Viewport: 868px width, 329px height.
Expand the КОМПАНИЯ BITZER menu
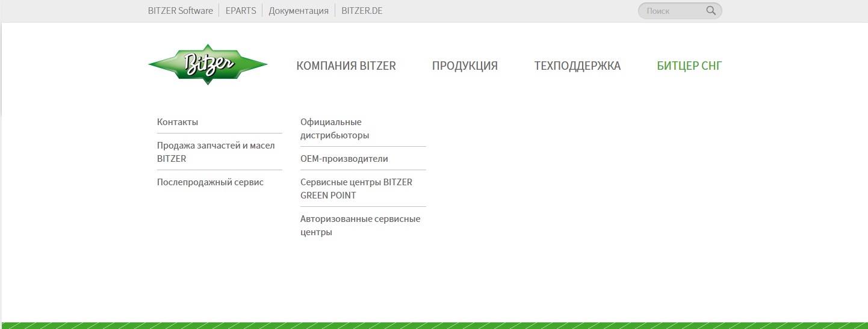[x=346, y=66]
